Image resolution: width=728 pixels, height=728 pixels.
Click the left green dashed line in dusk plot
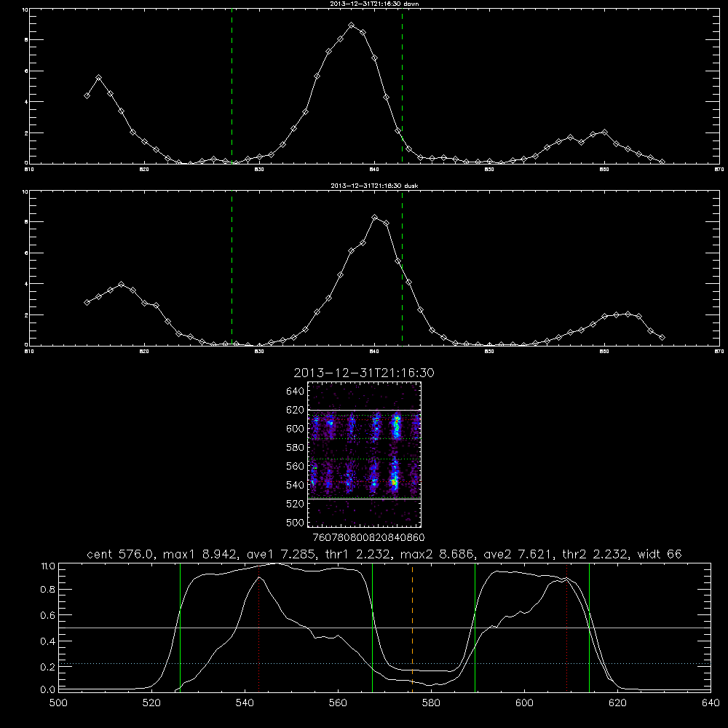[232, 269]
